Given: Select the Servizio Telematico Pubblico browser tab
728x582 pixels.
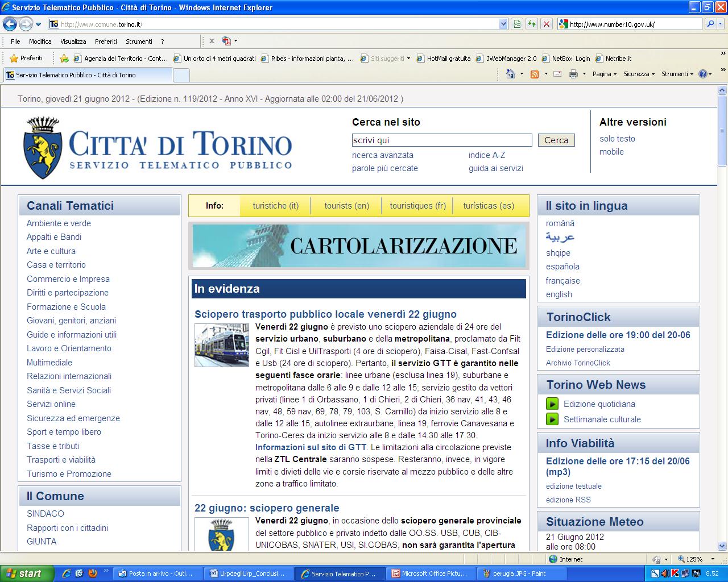Looking at the screenshot, I should (x=88, y=74).
